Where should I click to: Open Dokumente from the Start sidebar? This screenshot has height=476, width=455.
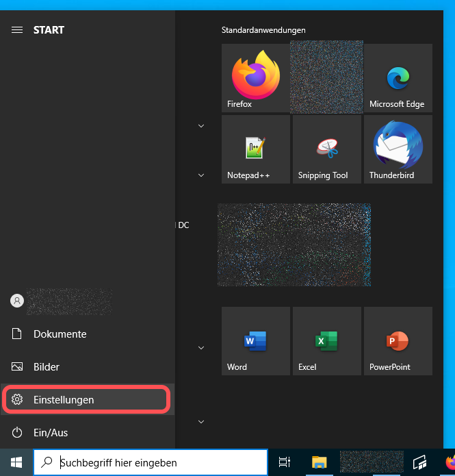click(x=88, y=334)
